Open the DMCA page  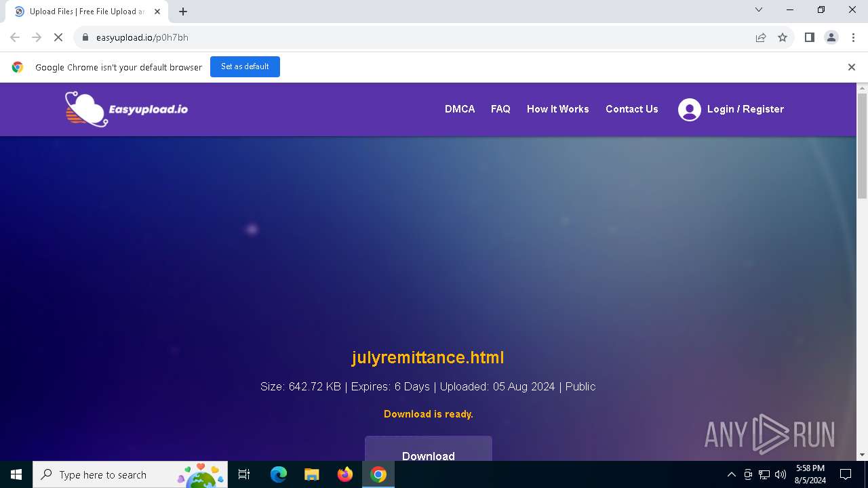(460, 109)
